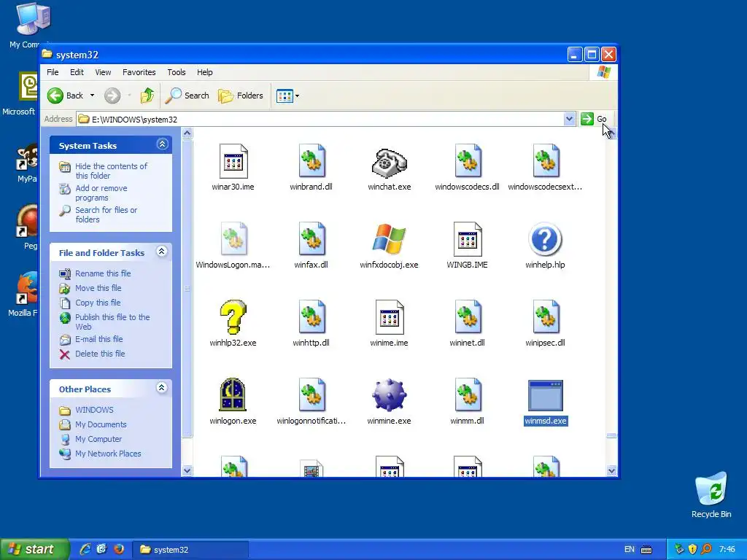The image size is (747, 560).
Task: Select the winfax.dll file icon
Action: point(311,239)
